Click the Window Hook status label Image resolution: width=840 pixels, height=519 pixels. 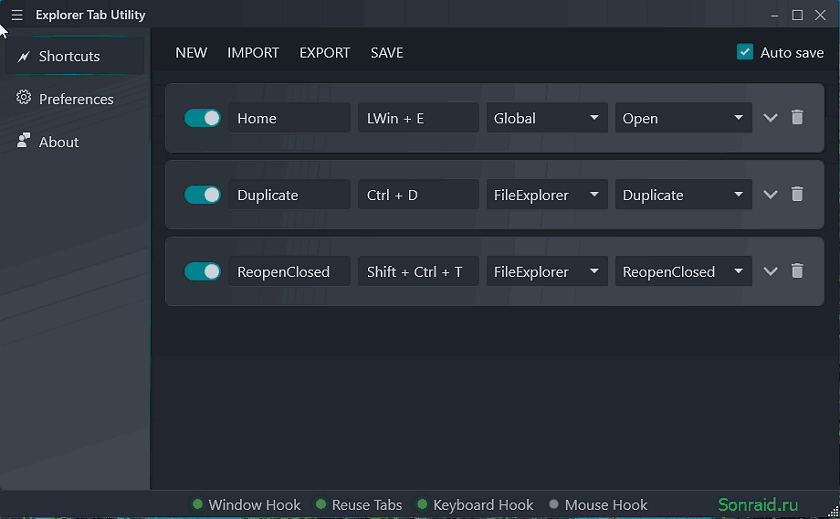254,505
